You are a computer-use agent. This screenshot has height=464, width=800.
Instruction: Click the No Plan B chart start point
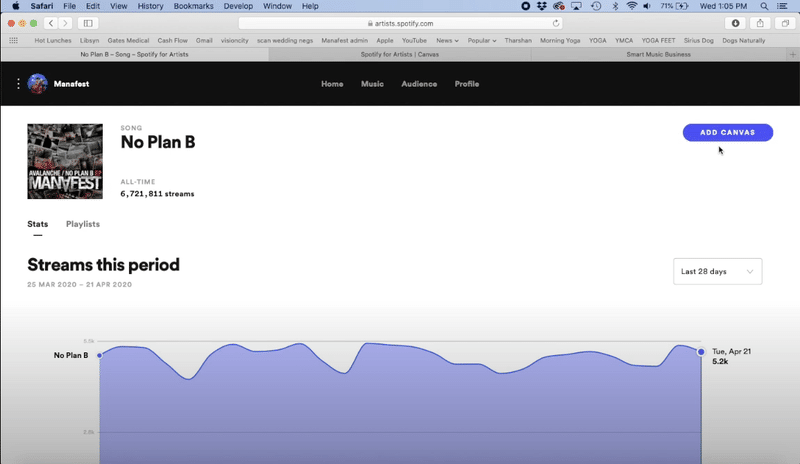(99, 355)
